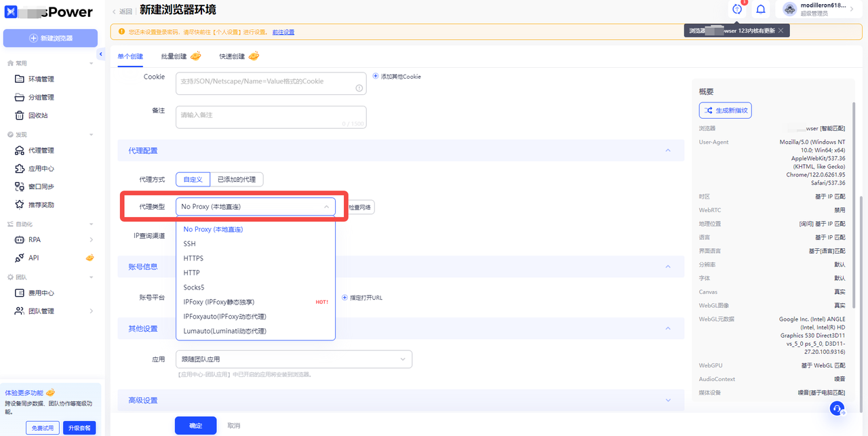Open the modilleron618 account menu
Screen dimensions: 868x436
pos(819,9)
